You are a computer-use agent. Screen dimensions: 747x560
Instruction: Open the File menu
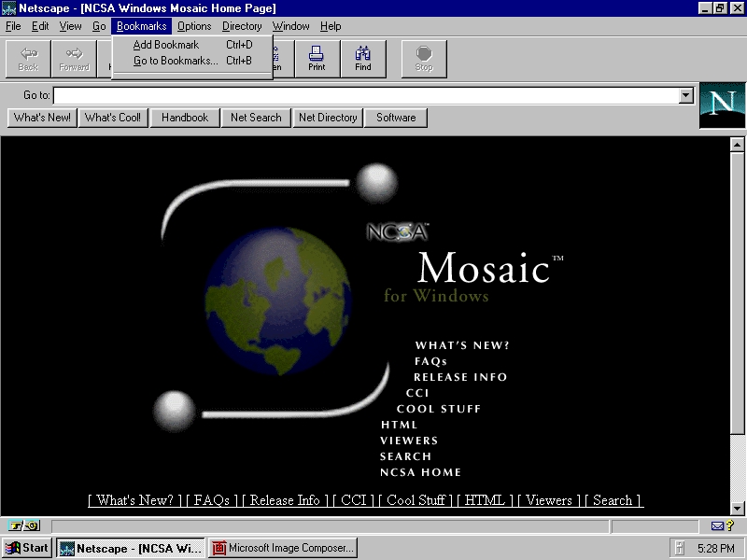[13, 26]
